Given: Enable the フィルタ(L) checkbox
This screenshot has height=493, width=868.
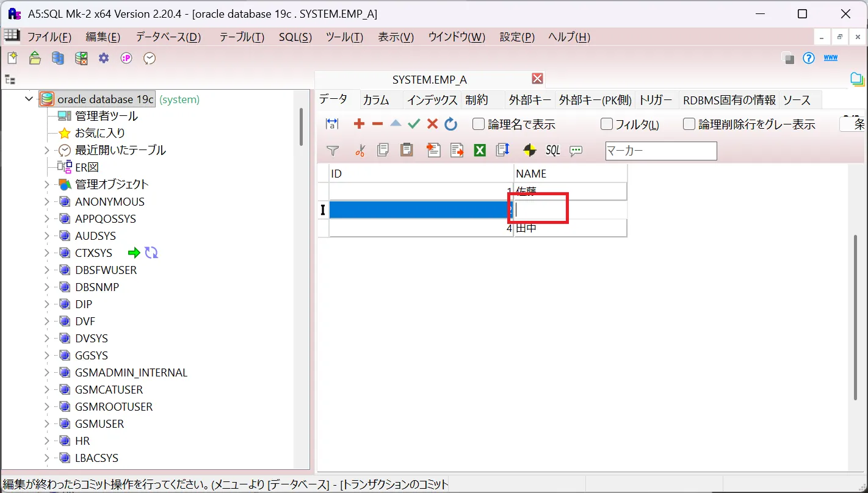Looking at the screenshot, I should pyautogui.click(x=606, y=124).
